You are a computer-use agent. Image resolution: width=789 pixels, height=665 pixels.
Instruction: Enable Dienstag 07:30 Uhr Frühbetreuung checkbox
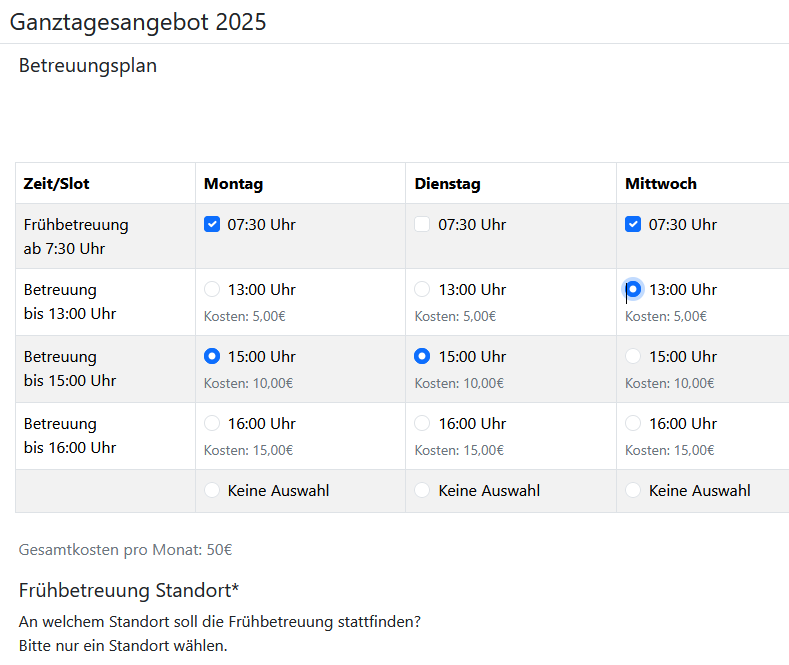[x=422, y=224]
